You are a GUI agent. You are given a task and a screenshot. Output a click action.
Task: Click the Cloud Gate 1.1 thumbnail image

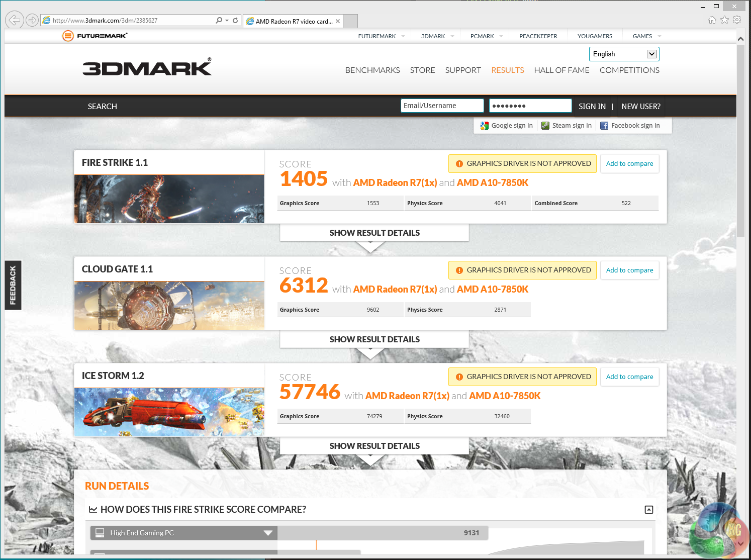click(x=169, y=306)
